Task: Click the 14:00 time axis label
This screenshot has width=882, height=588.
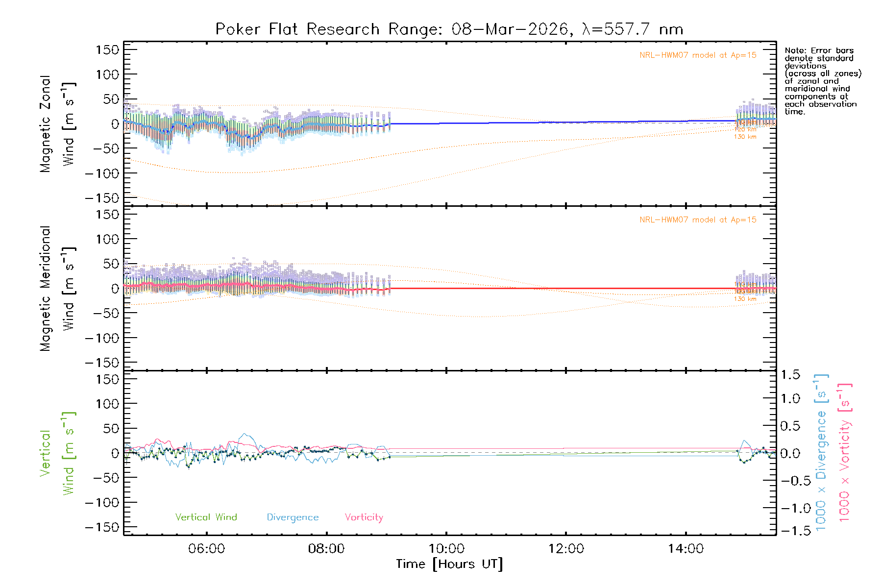Action: (x=686, y=549)
